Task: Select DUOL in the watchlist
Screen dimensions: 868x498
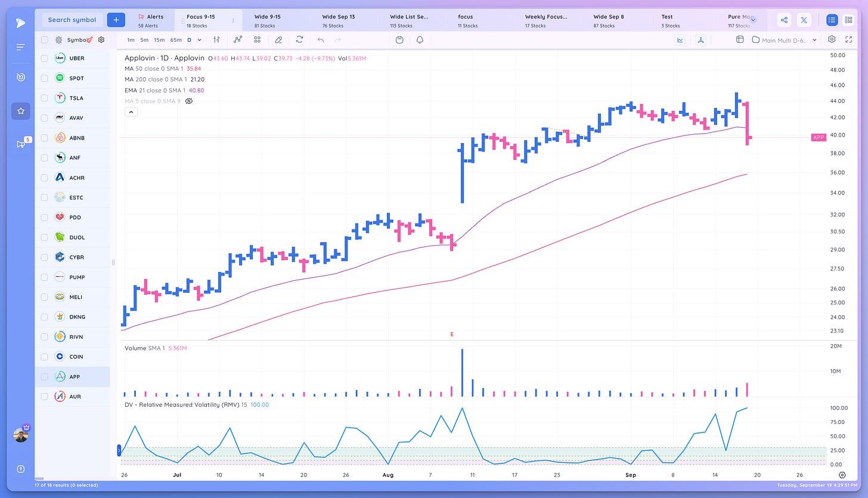Action: 72,237
